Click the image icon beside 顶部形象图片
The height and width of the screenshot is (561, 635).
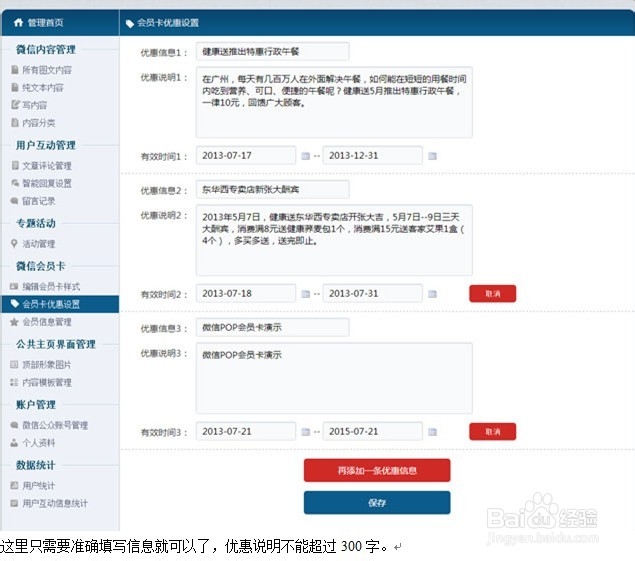(x=14, y=365)
